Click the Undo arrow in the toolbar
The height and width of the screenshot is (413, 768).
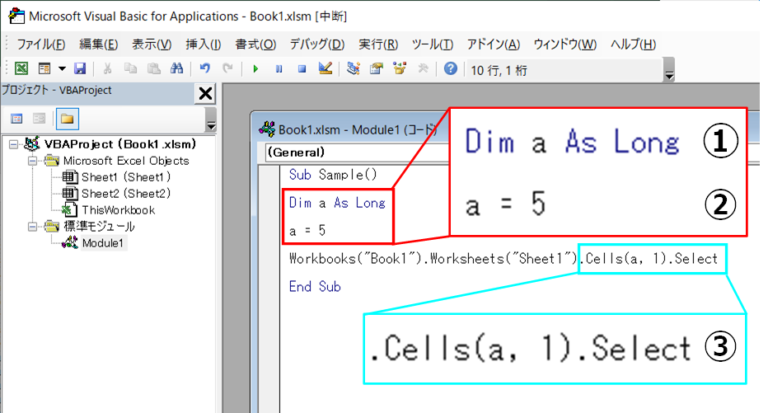[205, 69]
